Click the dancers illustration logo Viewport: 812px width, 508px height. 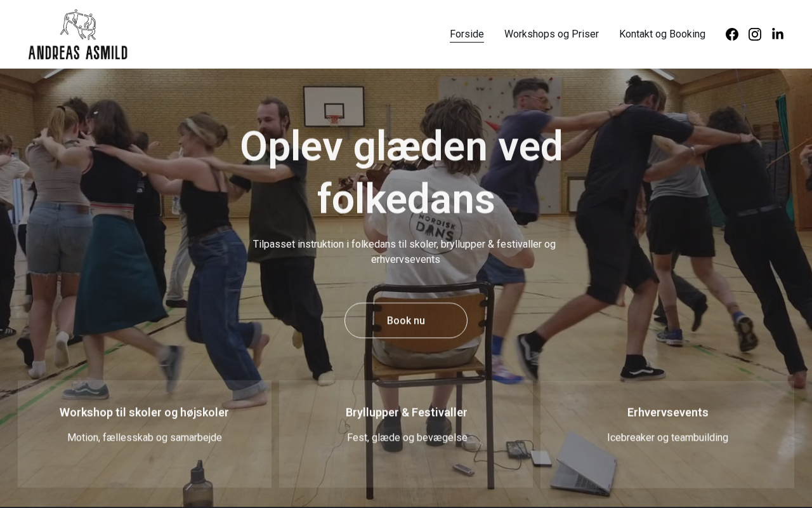pos(78,25)
